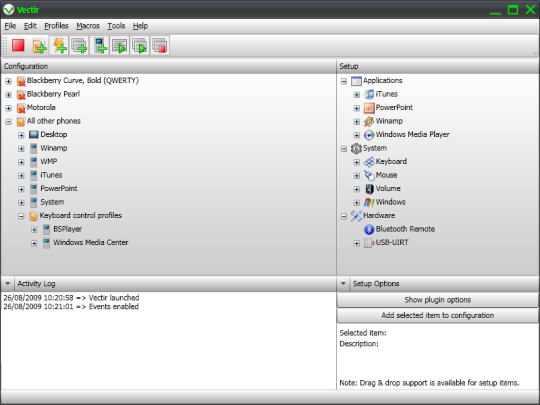Viewport: 540px width, 405px height.
Task: Collapse the Setup Options panel arrow
Action: point(343,284)
